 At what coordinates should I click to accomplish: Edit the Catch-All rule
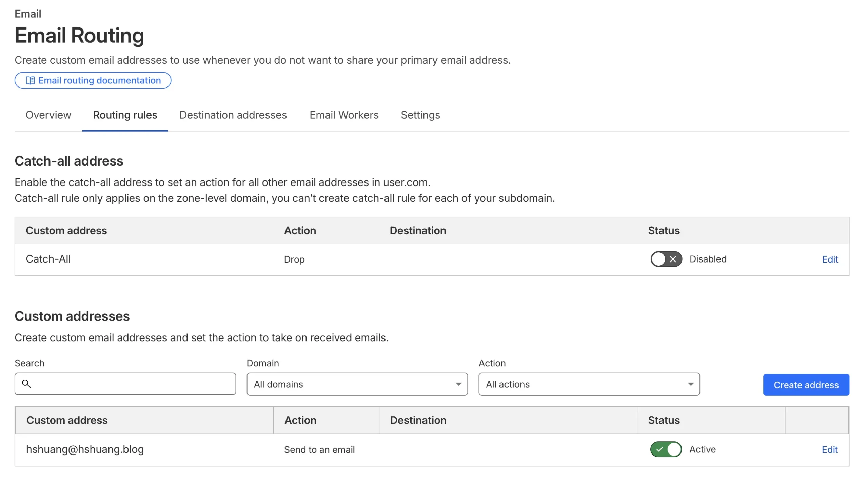(830, 259)
